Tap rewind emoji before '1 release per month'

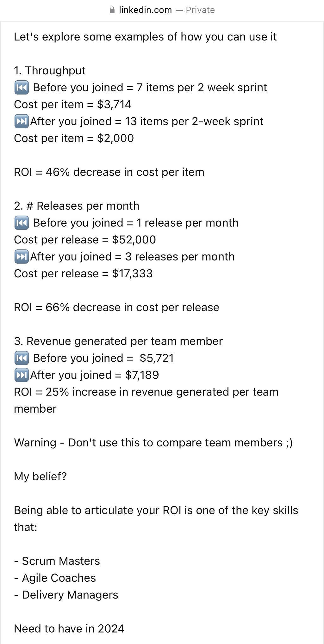[22, 223]
